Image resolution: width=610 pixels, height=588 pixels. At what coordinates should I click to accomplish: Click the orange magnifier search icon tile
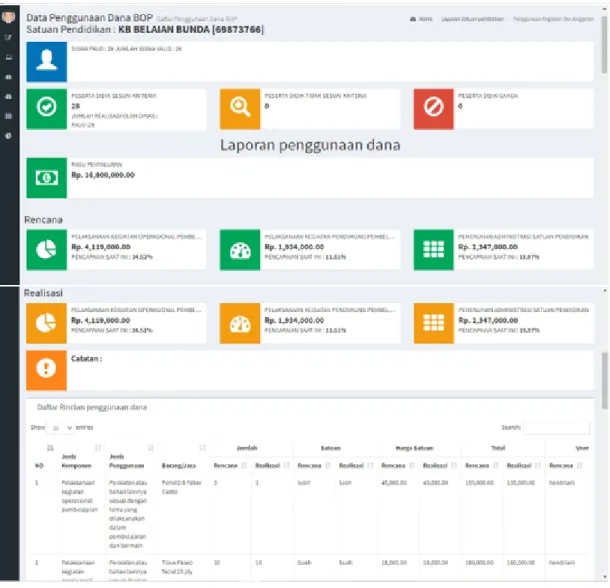240,109
